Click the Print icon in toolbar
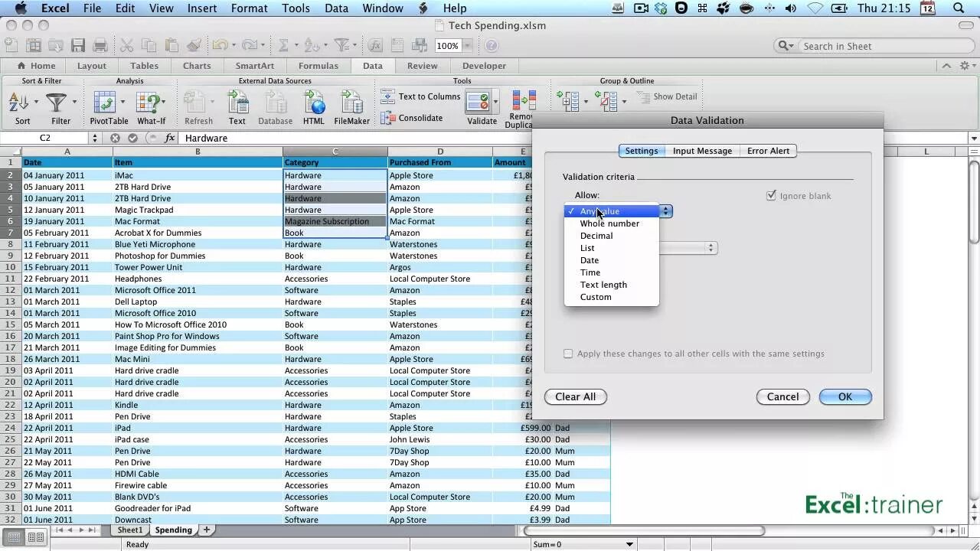The height and width of the screenshot is (551, 980). click(x=100, y=46)
